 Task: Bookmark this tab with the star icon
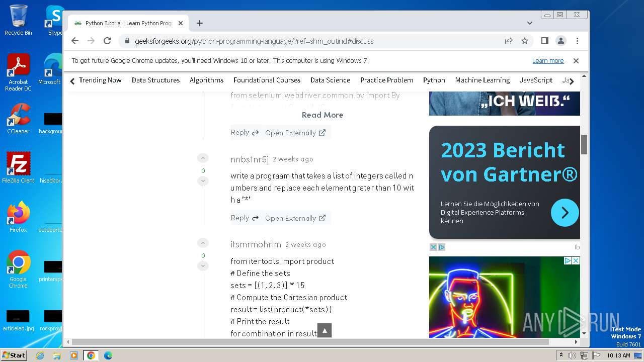[525, 41]
